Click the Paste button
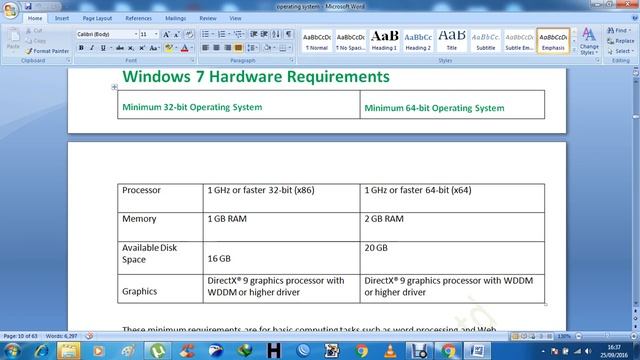Viewport: 640px width, 360px height. pos(13,40)
